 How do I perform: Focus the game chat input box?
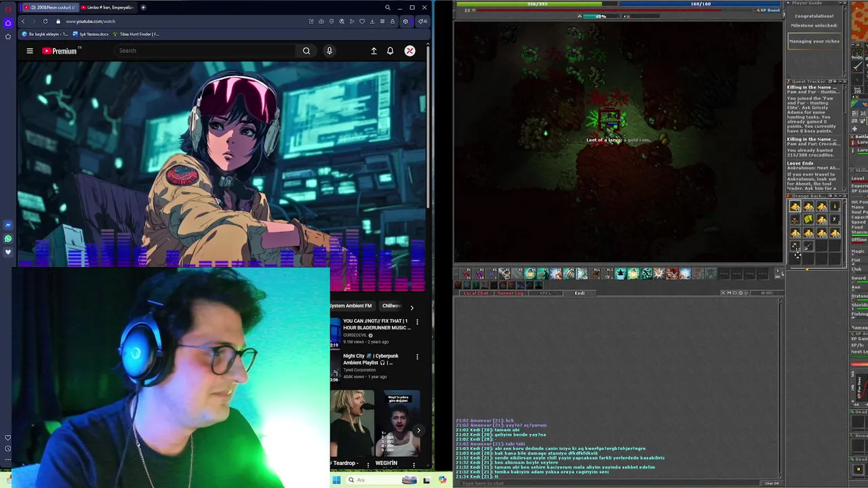pos(609,483)
